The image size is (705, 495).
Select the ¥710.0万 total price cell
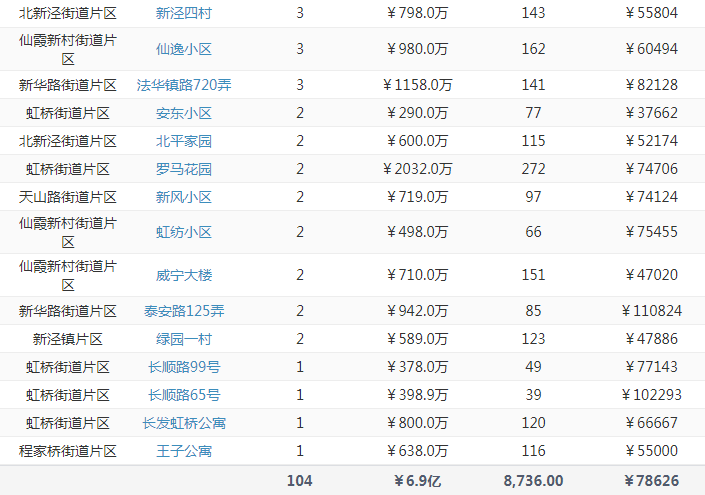click(417, 275)
